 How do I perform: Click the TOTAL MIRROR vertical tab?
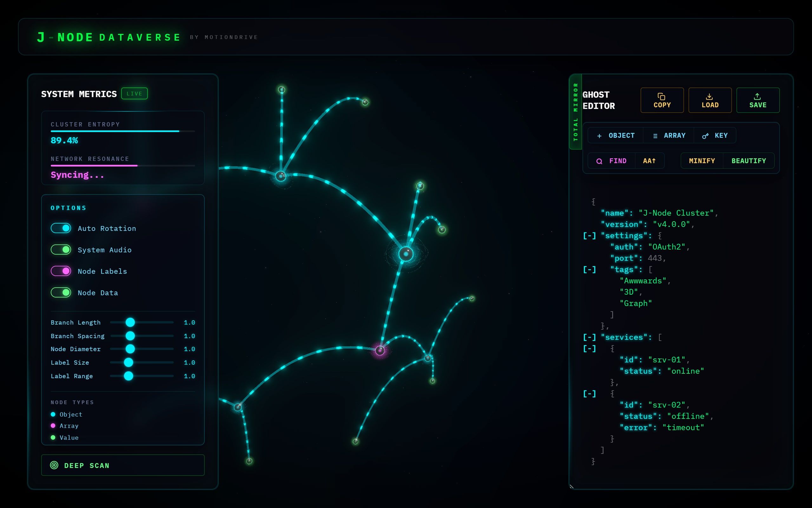point(575,112)
